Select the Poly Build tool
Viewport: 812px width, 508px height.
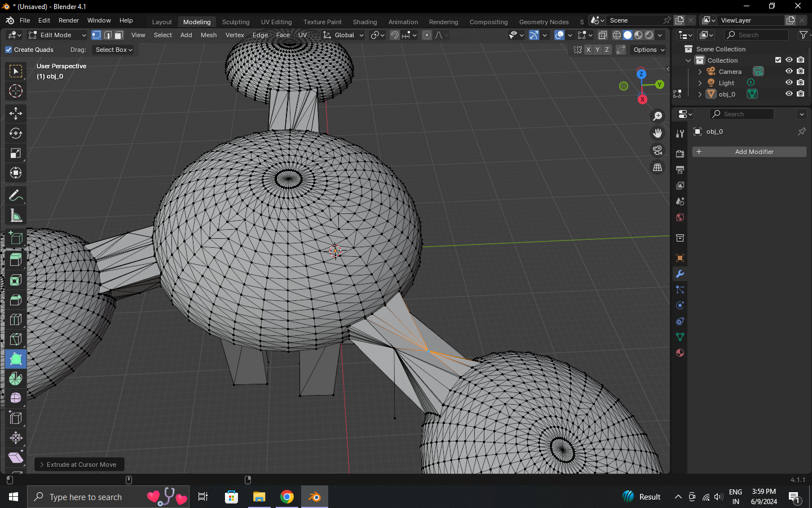16,359
